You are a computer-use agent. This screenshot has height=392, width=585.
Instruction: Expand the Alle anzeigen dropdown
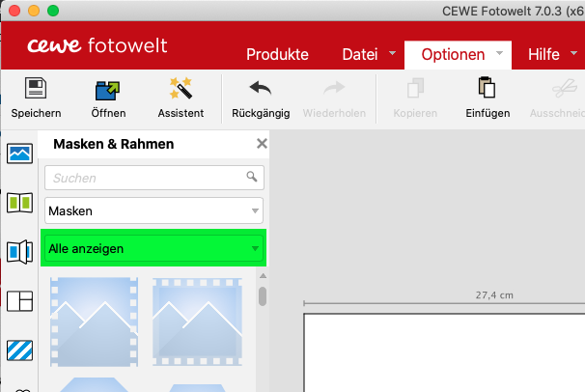pos(153,248)
